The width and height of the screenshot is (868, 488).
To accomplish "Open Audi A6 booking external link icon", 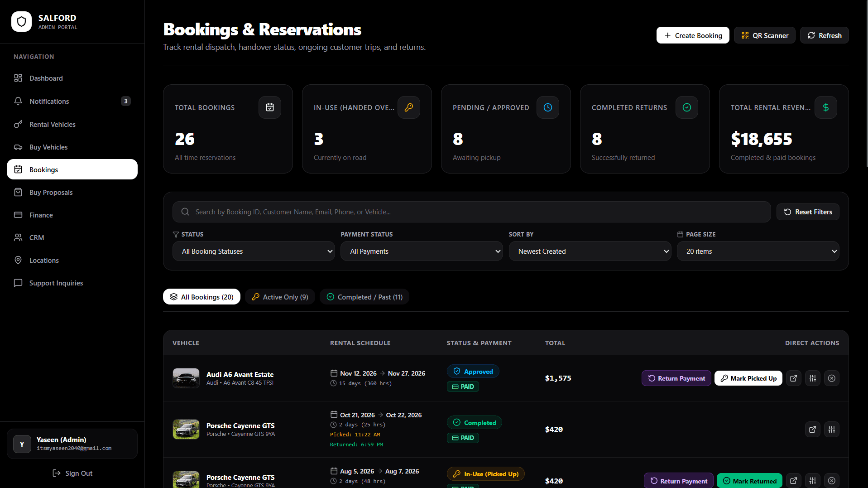I will 794,378.
